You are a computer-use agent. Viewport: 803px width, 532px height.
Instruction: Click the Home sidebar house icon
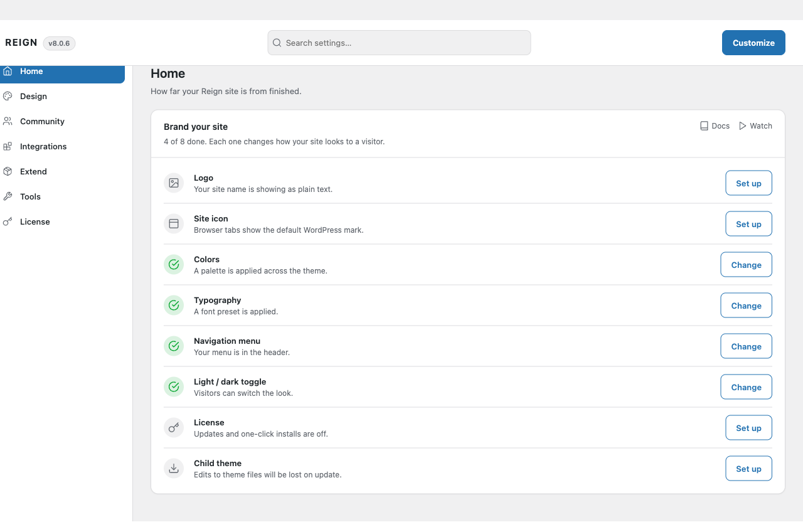pyautogui.click(x=8, y=71)
